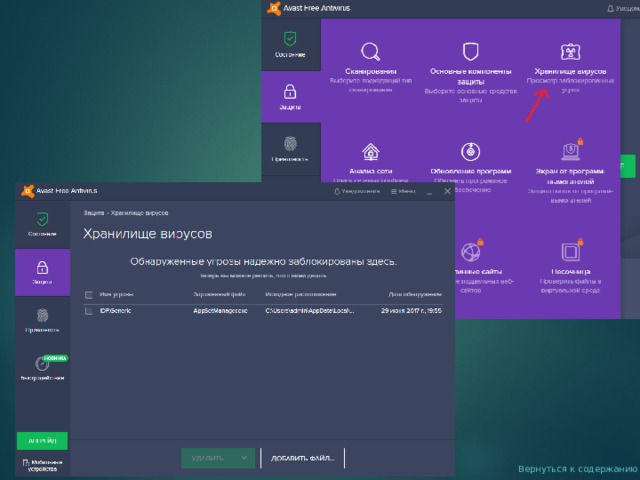
Task: Select the Защита lock in the front window sidebar
Action: pyautogui.click(x=42, y=272)
